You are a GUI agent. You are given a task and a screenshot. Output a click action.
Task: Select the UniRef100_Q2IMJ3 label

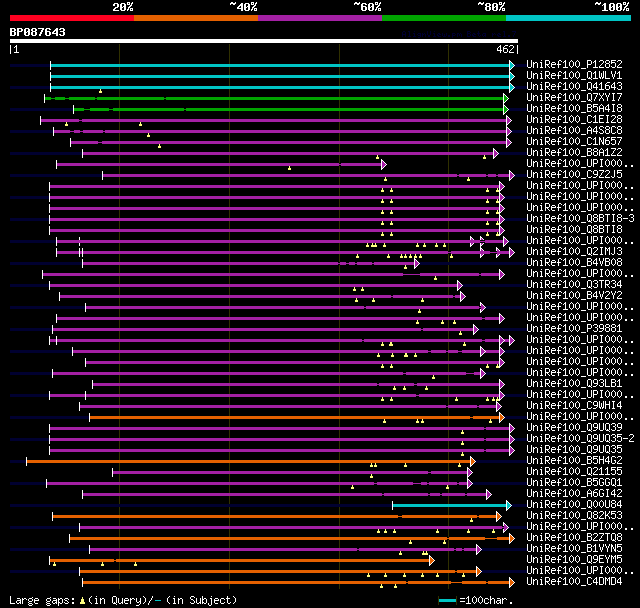tap(574, 252)
